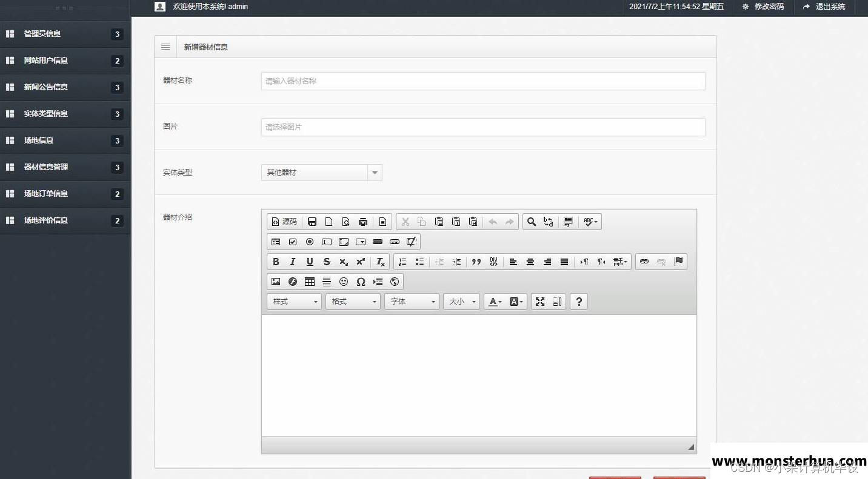Click the Insert Link chain icon

point(644,262)
